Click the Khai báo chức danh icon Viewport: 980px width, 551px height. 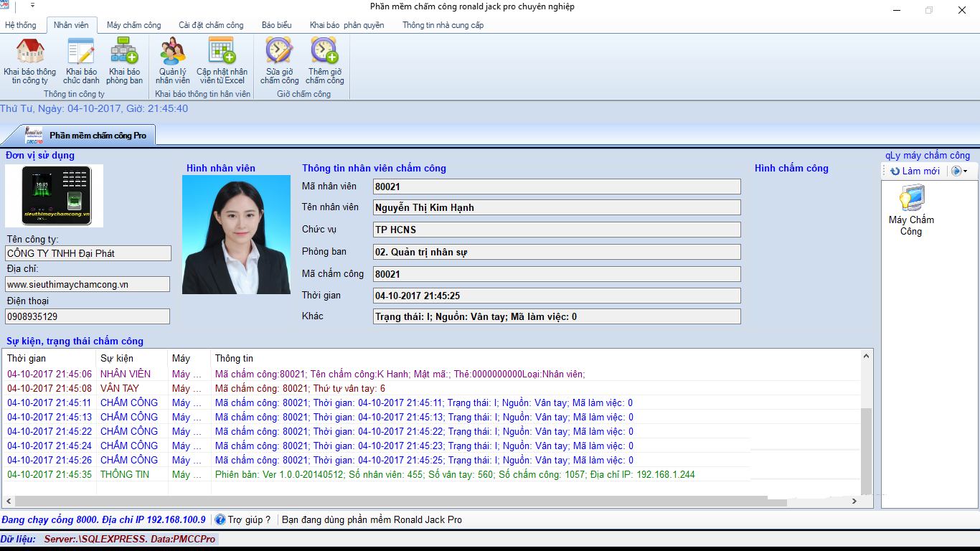click(x=81, y=61)
